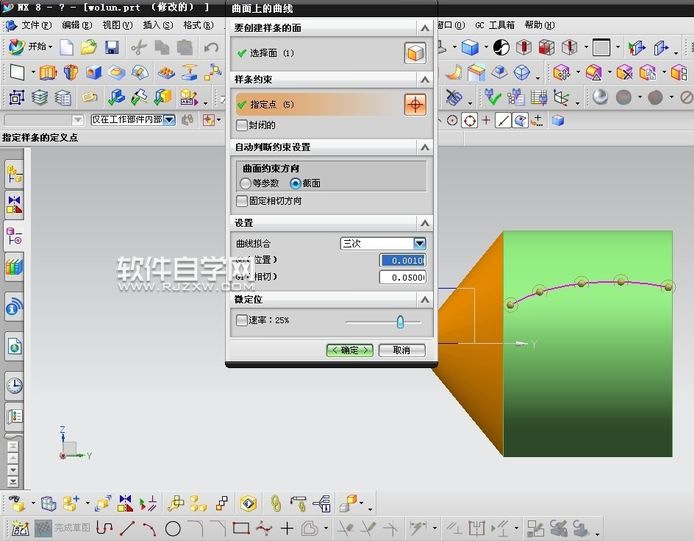Open the 仅在工作部件内部 selection scope dropdown

[169, 120]
